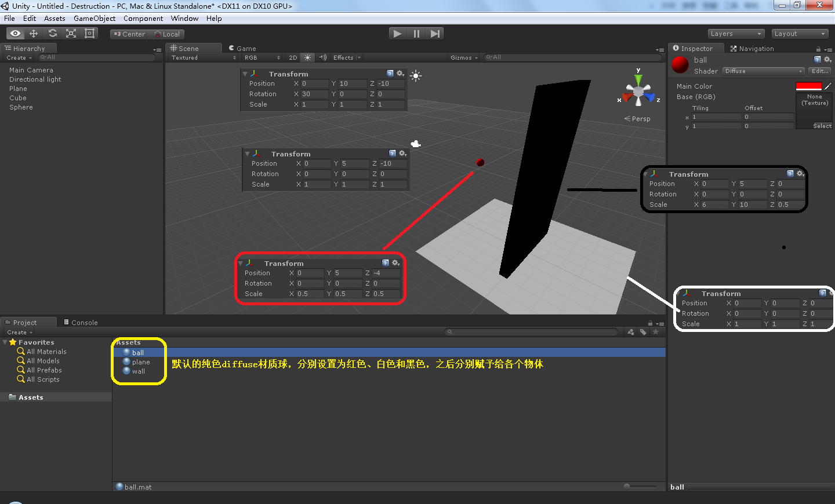
Task: Open the Layout dropdown
Action: [x=800, y=34]
